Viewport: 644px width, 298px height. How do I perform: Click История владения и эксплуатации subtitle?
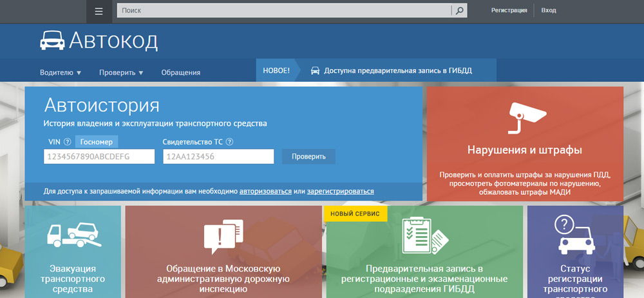pos(155,123)
